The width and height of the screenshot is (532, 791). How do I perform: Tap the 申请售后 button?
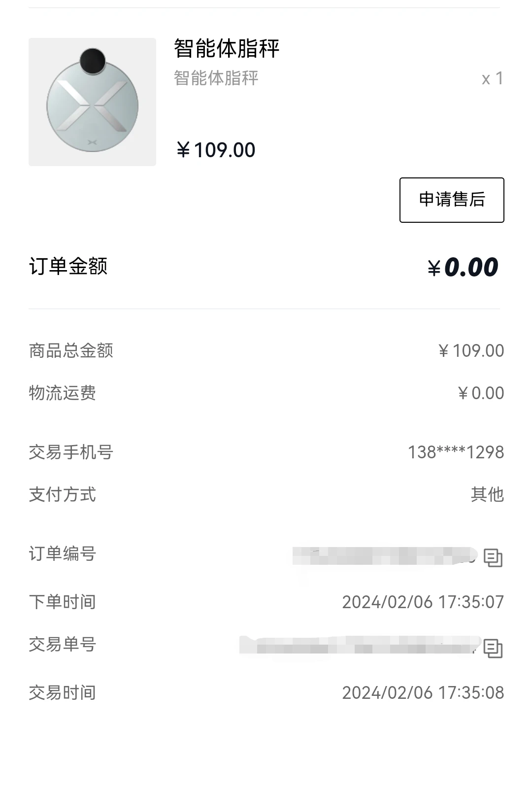pyautogui.click(x=452, y=200)
